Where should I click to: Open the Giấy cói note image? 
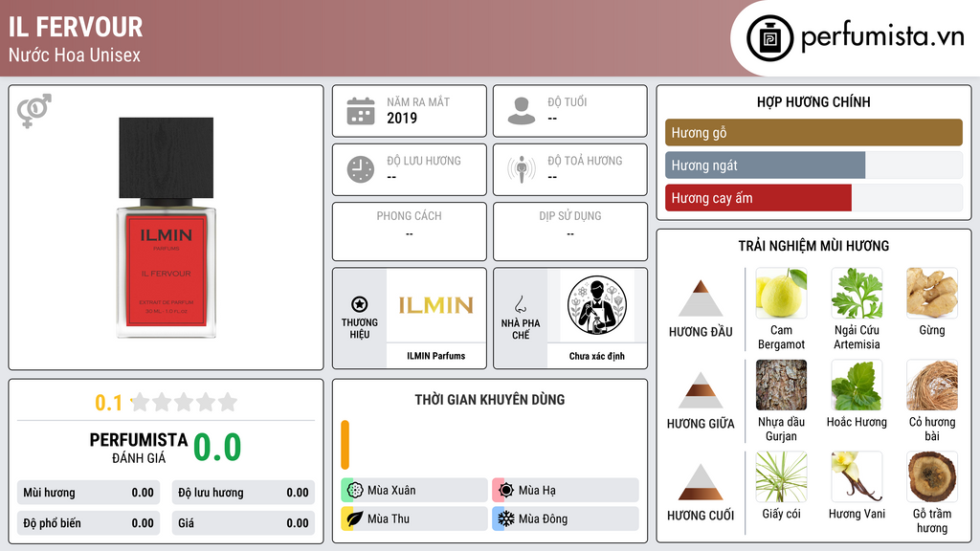point(781,476)
